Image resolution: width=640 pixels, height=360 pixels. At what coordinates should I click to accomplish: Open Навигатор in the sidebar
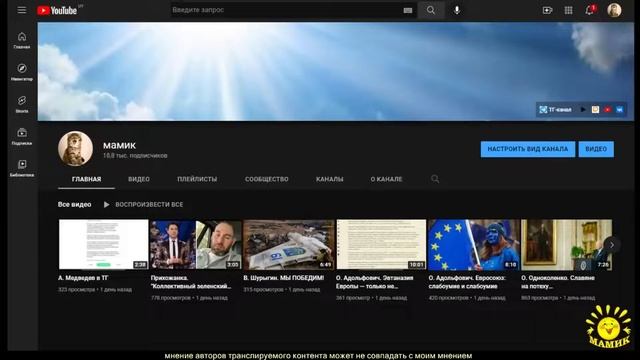(22, 72)
